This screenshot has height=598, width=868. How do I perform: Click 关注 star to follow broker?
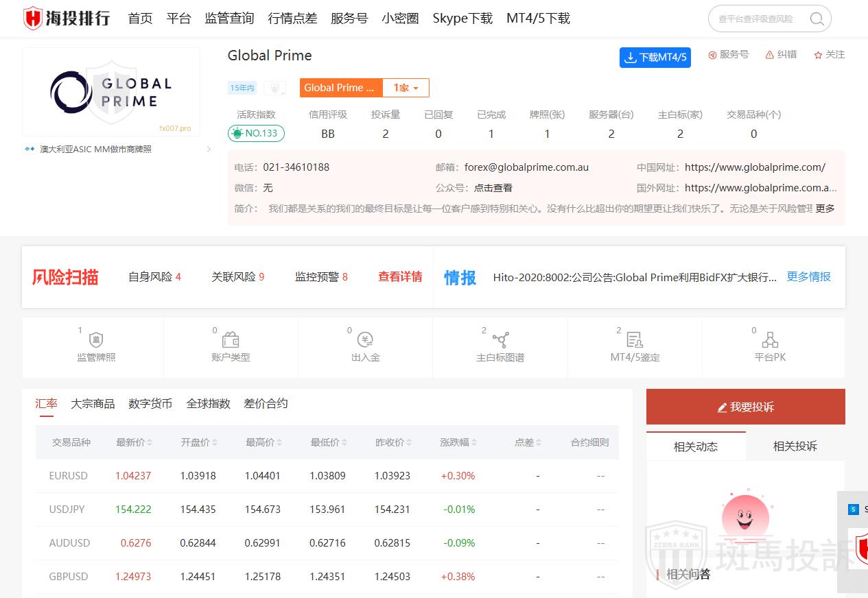click(x=829, y=55)
